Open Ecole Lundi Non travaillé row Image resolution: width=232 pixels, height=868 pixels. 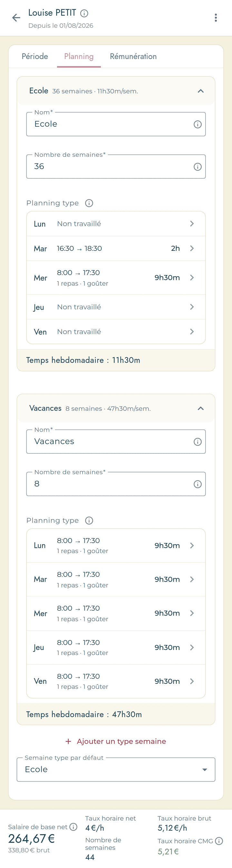[x=116, y=224]
